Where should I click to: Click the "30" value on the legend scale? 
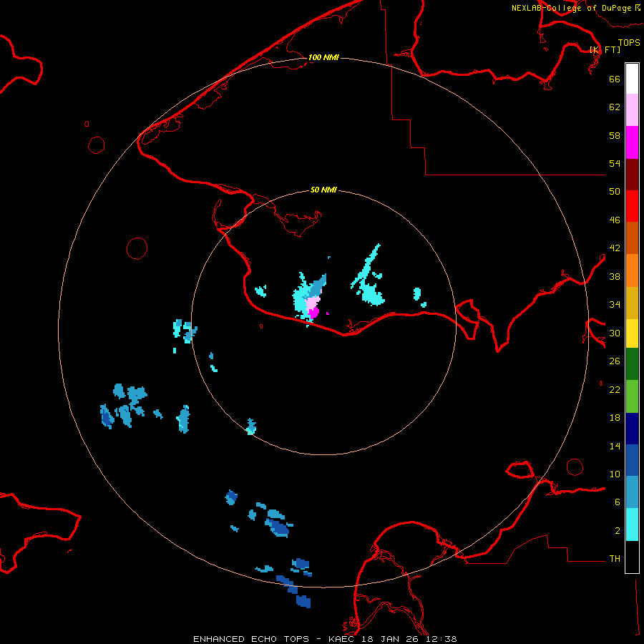coord(615,333)
